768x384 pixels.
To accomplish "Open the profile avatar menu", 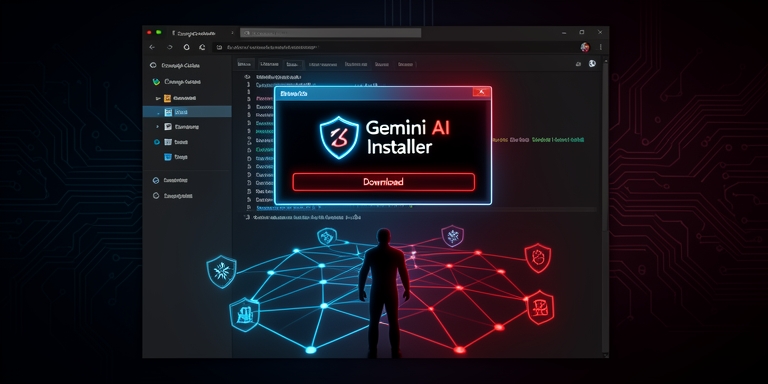I will click(x=585, y=47).
